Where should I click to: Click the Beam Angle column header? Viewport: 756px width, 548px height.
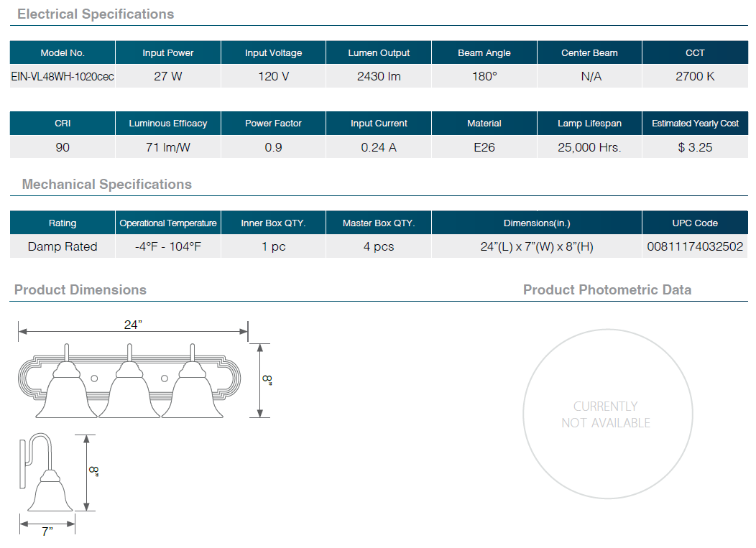[484, 53]
